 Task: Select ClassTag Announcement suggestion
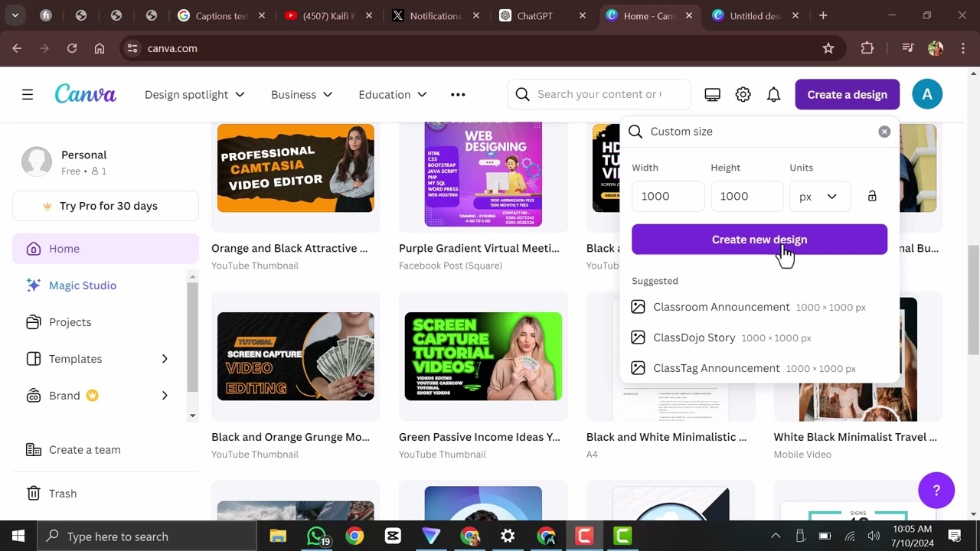pyautogui.click(x=759, y=368)
